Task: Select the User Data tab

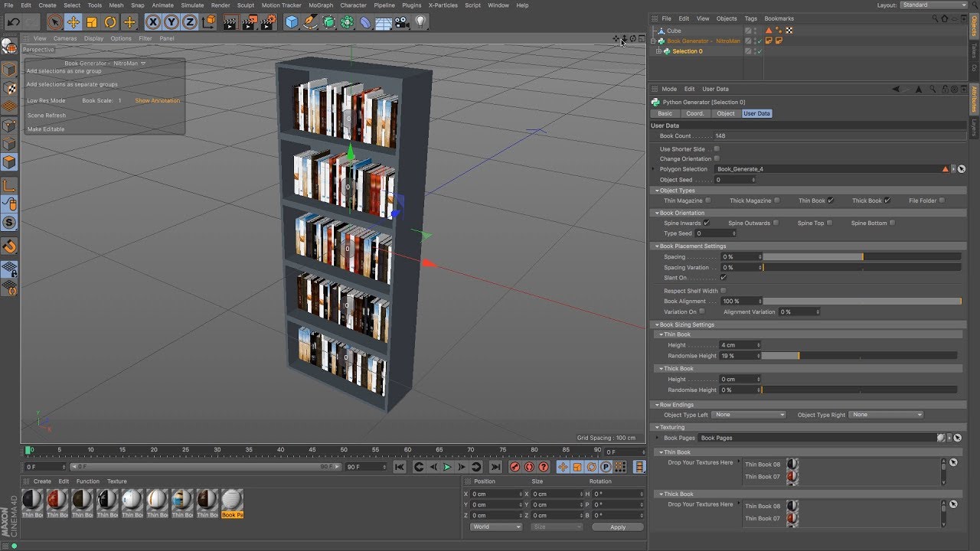Action: pos(757,113)
